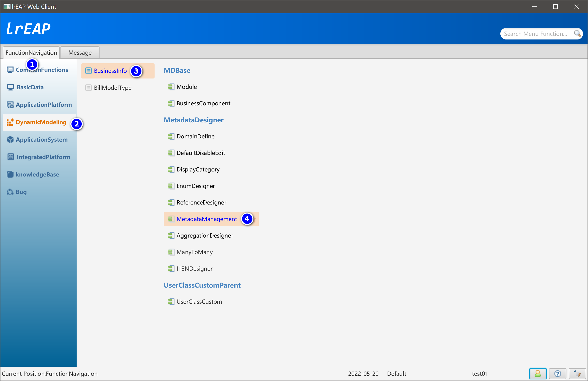Open DynamicModeling in the sidebar
The width and height of the screenshot is (588, 381).
pyautogui.click(x=39, y=122)
